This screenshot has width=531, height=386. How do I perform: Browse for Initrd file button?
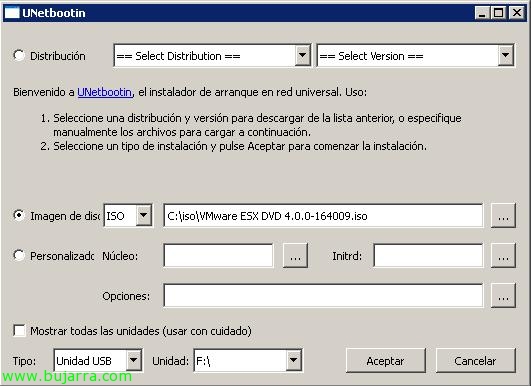click(x=503, y=256)
